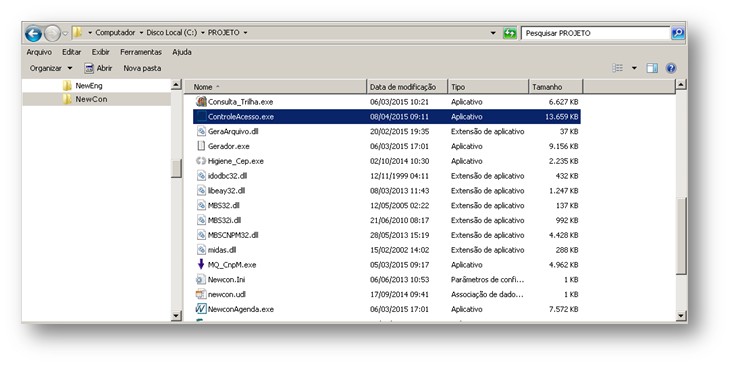
Task: Open the Ajuda menu
Action: tap(182, 52)
